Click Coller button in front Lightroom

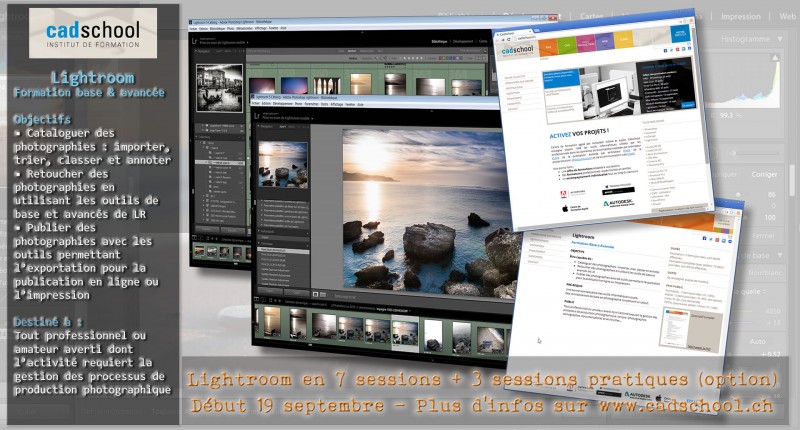pyautogui.click(x=296, y=291)
